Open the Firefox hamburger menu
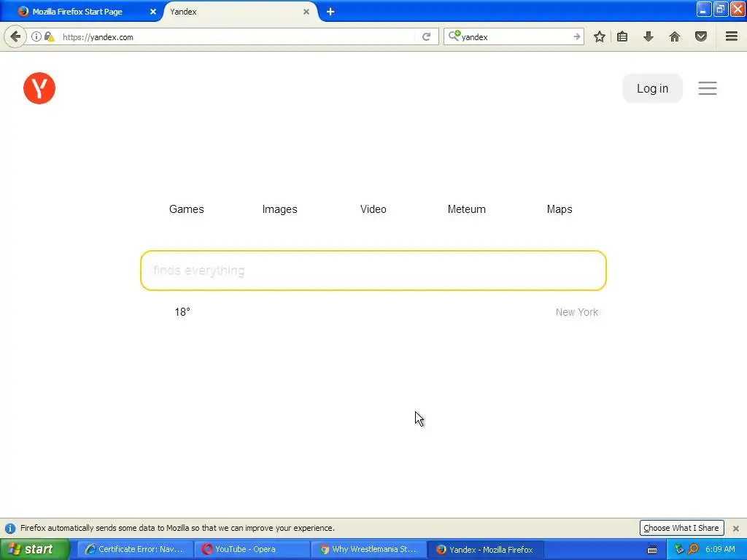Viewport: 747px width, 560px height. [x=732, y=36]
